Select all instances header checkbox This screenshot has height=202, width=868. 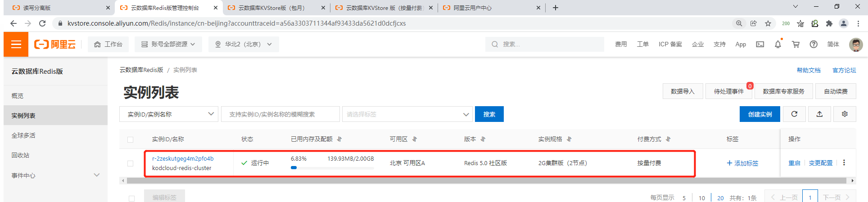point(131,139)
